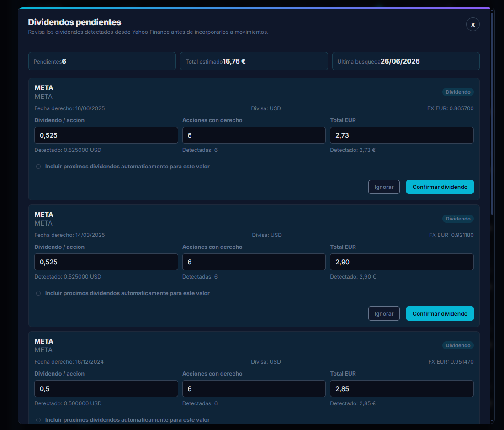The image size is (504, 430).
Task: Edit Acciones con derecho field in 14/03/2025 card
Action: pyautogui.click(x=254, y=262)
